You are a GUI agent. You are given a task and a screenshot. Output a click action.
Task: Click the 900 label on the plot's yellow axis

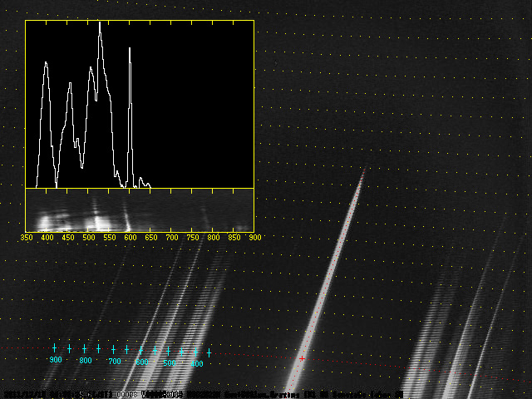coord(254,238)
